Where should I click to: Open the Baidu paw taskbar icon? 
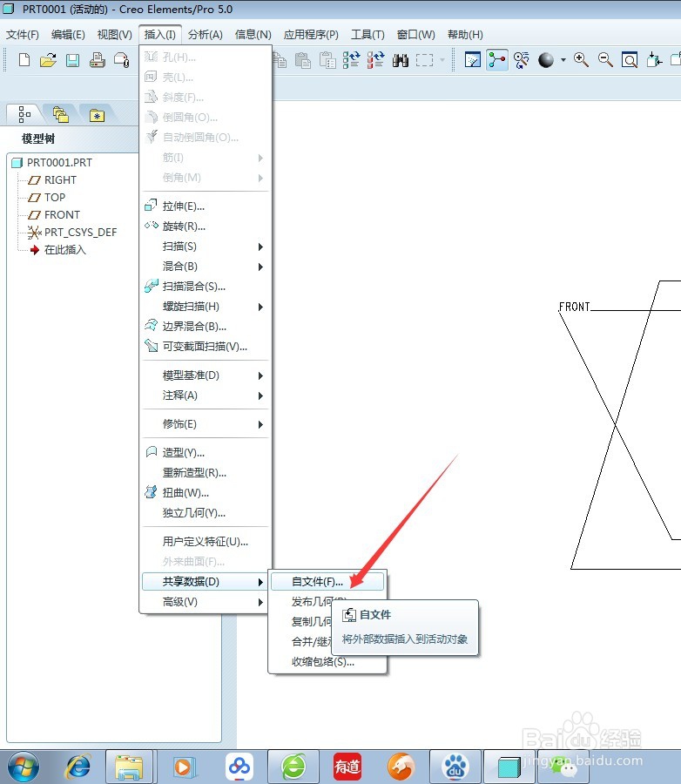coord(455,767)
